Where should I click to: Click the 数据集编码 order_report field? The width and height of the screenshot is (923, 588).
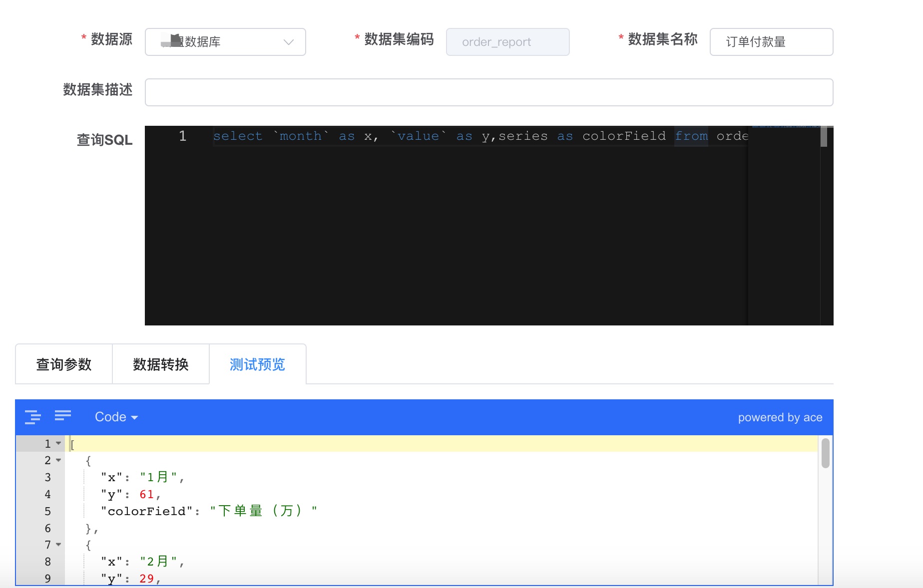click(507, 42)
